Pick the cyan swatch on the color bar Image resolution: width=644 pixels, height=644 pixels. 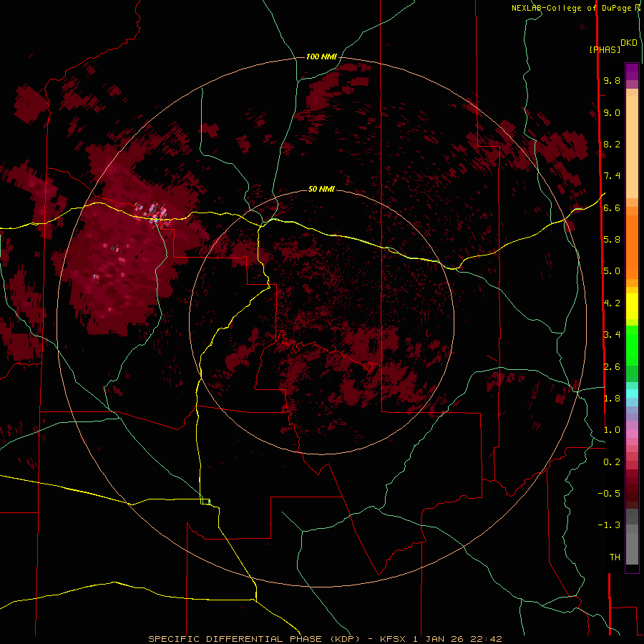(632, 394)
